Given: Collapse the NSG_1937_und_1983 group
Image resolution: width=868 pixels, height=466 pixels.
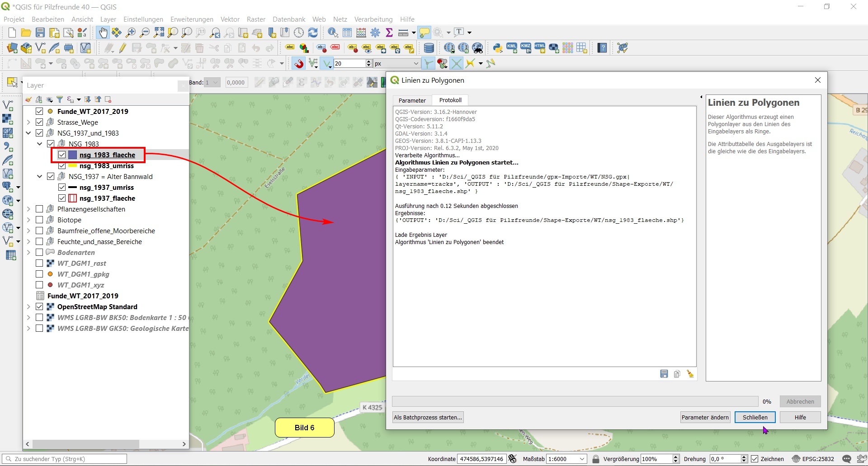Looking at the screenshot, I should [28, 133].
